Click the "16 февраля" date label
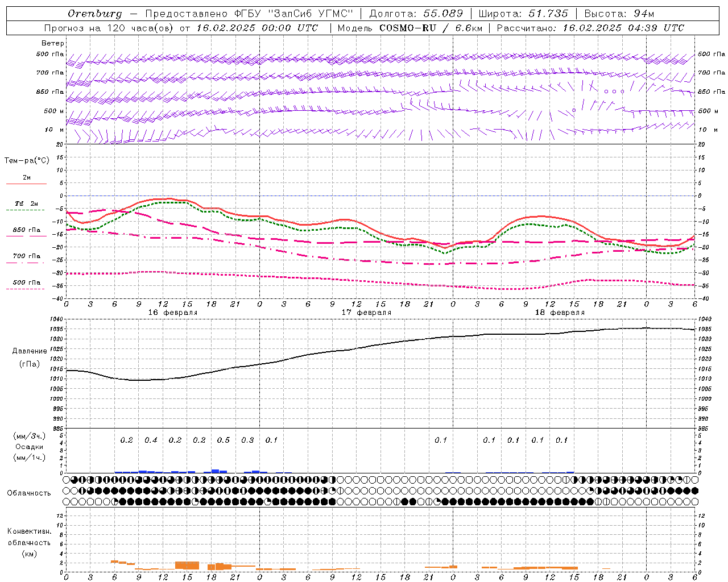 pos(173,313)
